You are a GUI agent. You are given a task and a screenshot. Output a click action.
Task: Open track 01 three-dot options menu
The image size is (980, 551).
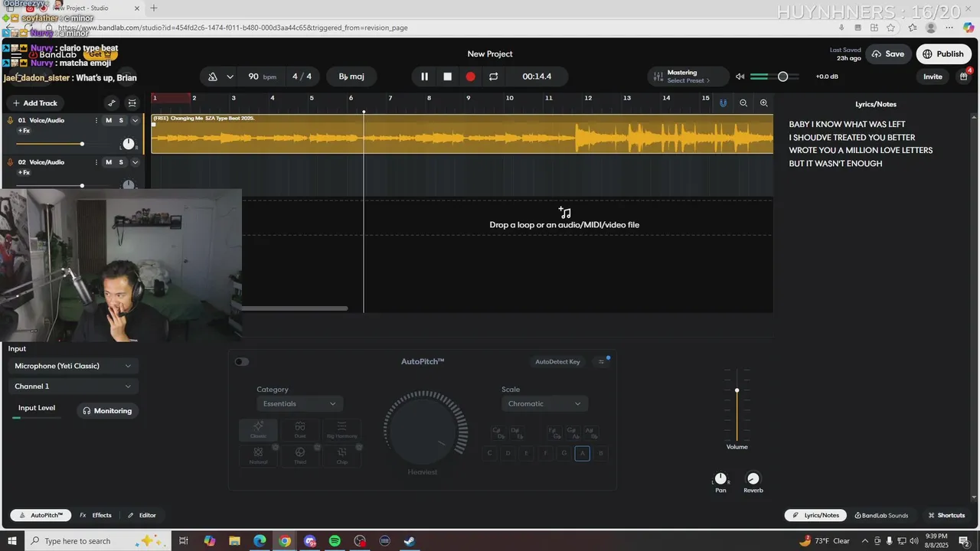tap(96, 120)
